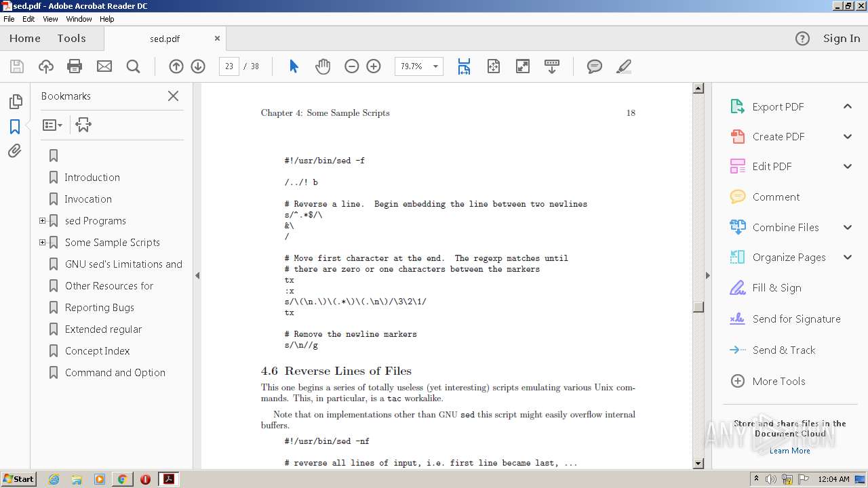This screenshot has height=488, width=868.
Task: Click fit one full page icon
Action: [x=494, y=66]
